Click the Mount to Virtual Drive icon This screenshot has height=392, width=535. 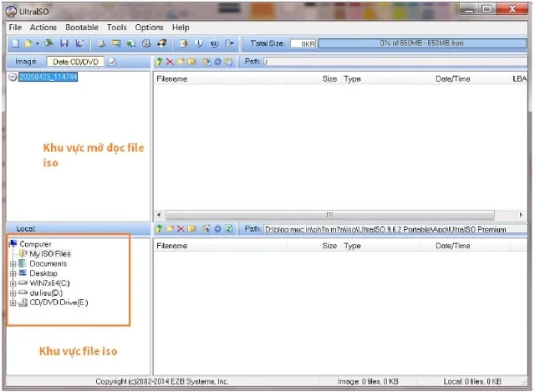[146, 43]
